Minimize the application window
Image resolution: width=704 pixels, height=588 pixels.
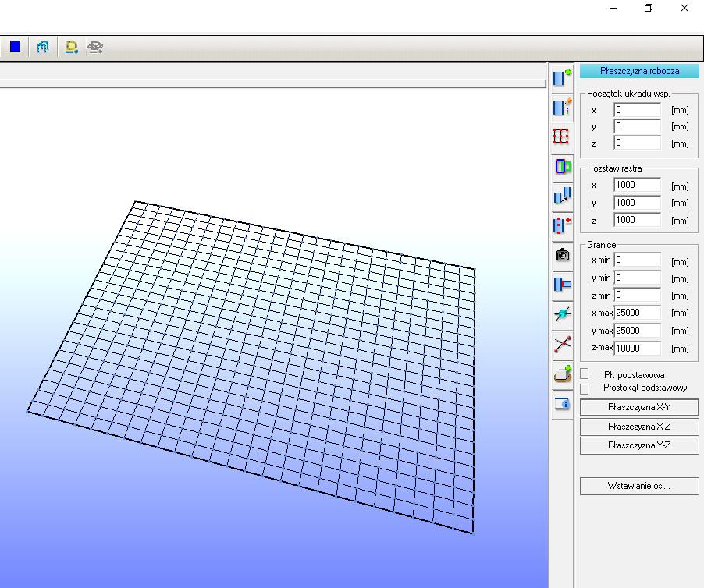613,8
